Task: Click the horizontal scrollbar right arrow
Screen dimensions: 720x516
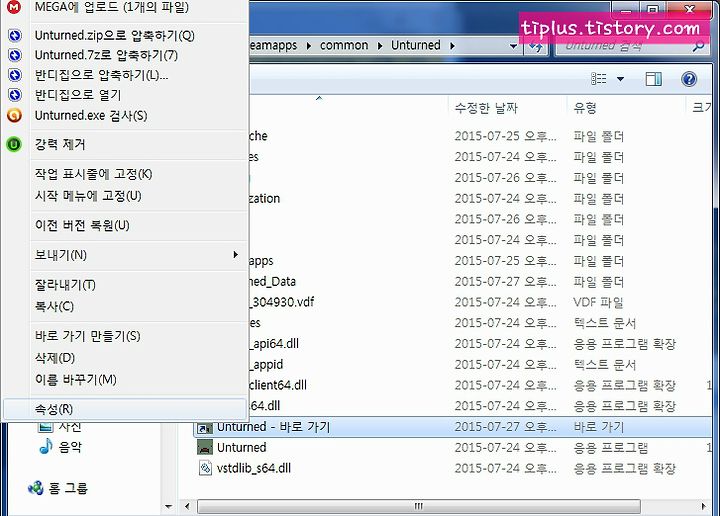Action: point(703,506)
